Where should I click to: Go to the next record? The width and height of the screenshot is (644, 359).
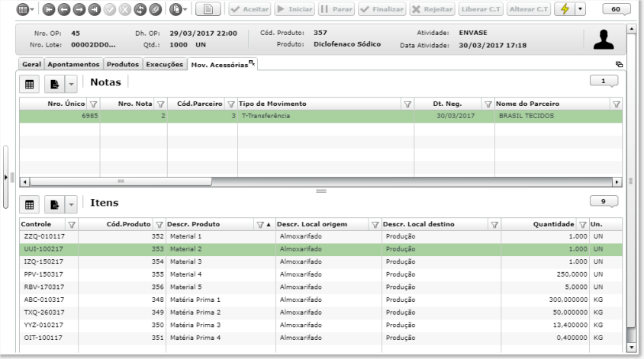click(79, 9)
